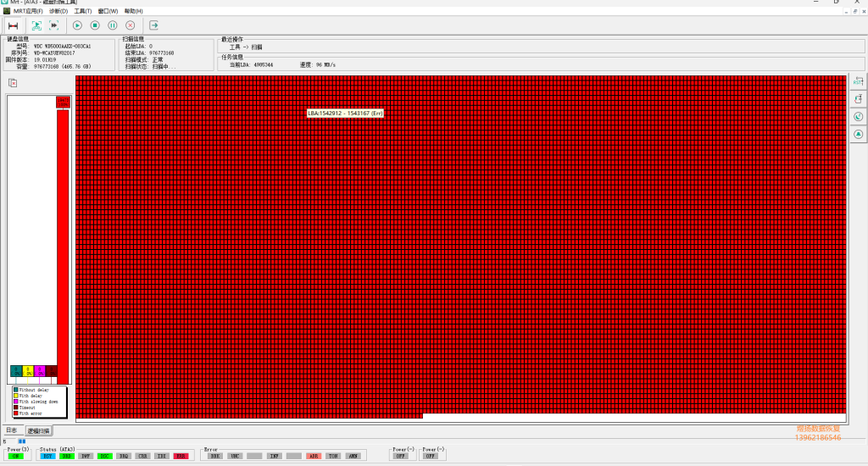Click the AMN error indicator
The image size is (868, 466).
click(353, 456)
